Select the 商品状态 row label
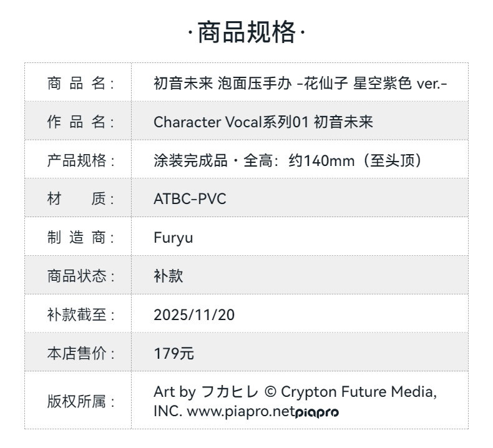 pos(81,276)
